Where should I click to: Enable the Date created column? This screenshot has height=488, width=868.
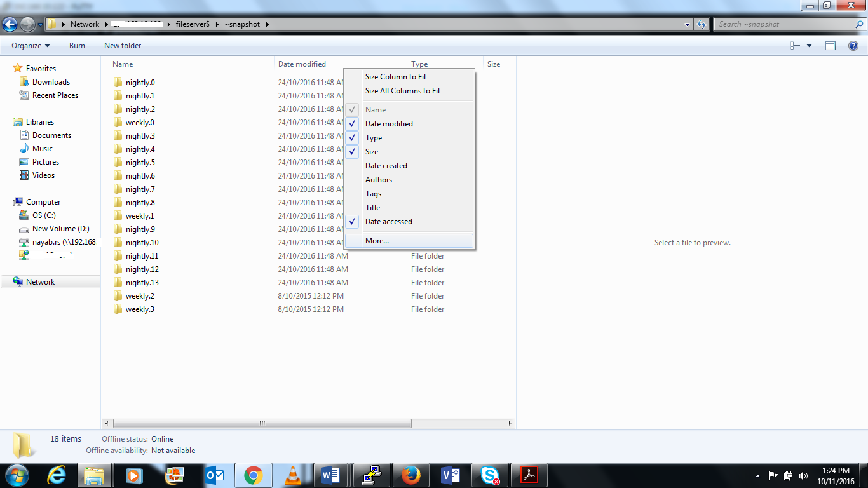(409, 166)
